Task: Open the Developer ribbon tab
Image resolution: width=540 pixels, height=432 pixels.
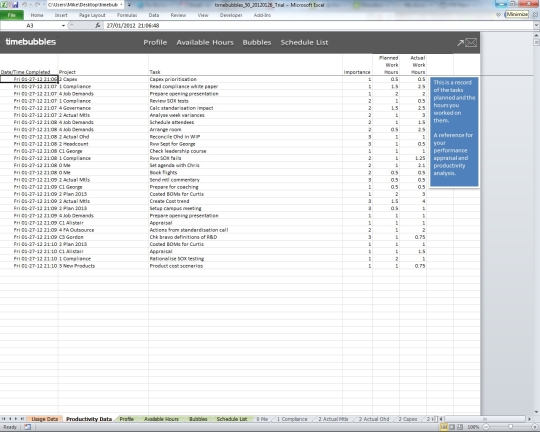Action: pos(231,15)
